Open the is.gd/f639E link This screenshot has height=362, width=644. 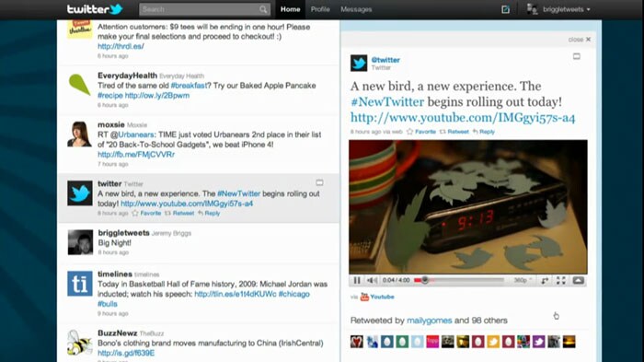(x=126, y=353)
